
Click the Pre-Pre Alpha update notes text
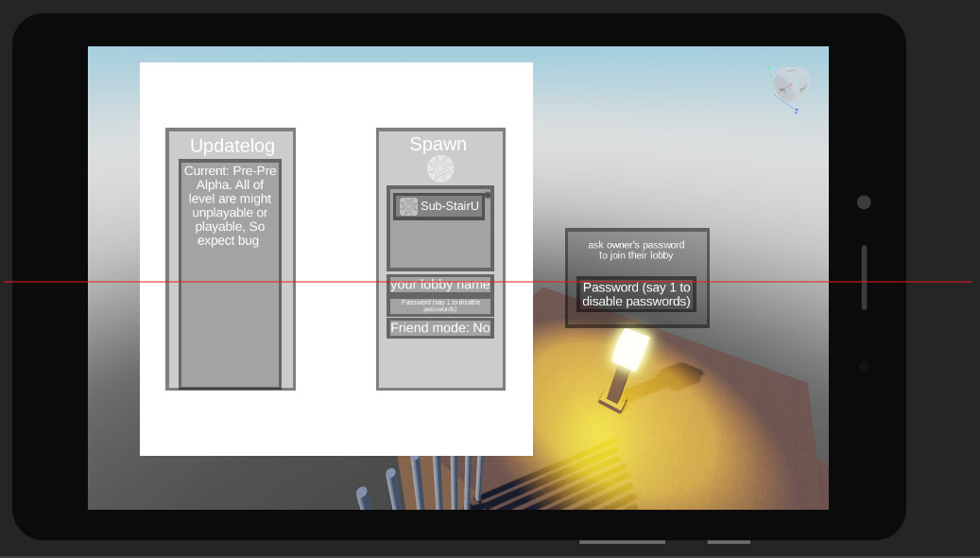(x=228, y=206)
